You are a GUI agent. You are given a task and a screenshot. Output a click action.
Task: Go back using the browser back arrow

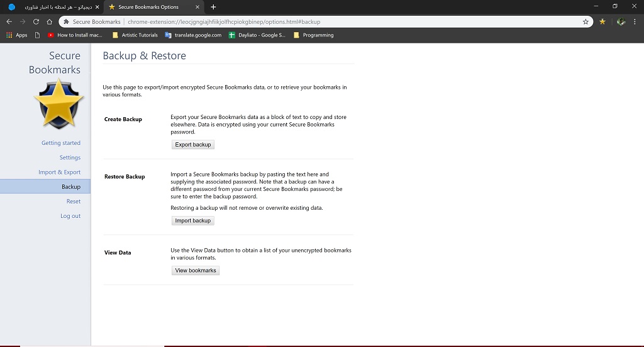(9, 22)
